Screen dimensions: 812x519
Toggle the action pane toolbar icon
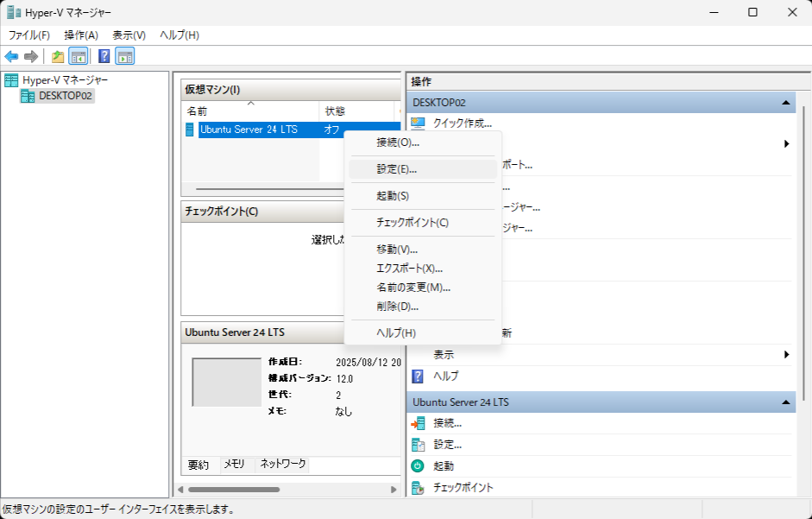(125, 56)
